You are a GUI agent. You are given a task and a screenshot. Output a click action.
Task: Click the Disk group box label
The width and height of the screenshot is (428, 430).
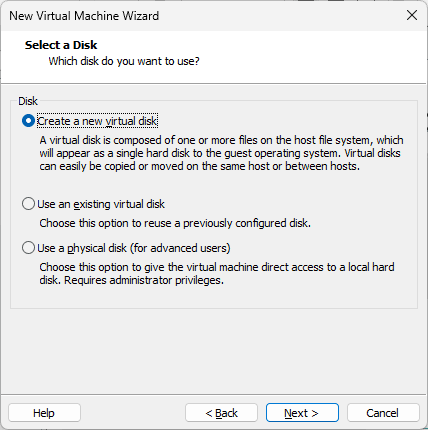(x=28, y=101)
